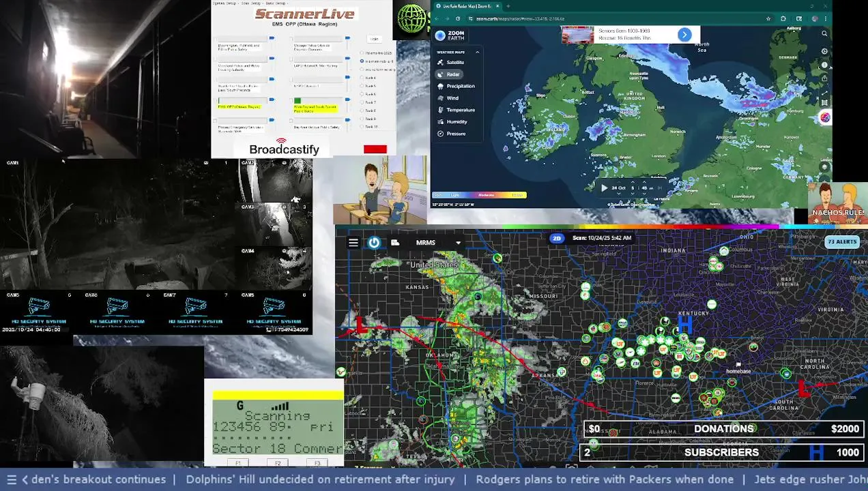
Task: Click the blue power icon in radar toolbar
Action: (x=374, y=243)
